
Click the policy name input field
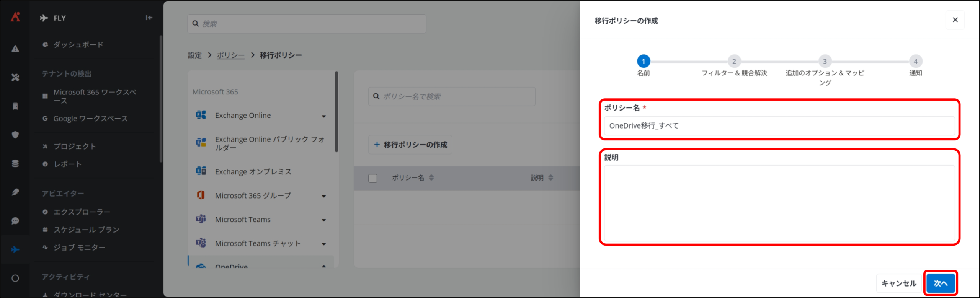tap(779, 126)
